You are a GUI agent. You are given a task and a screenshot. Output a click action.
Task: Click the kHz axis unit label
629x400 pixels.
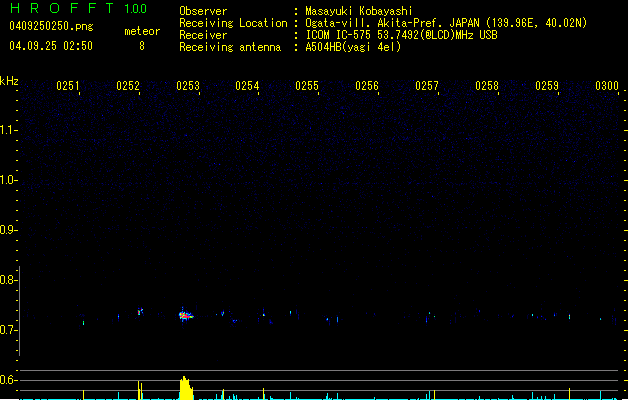pos(9,81)
